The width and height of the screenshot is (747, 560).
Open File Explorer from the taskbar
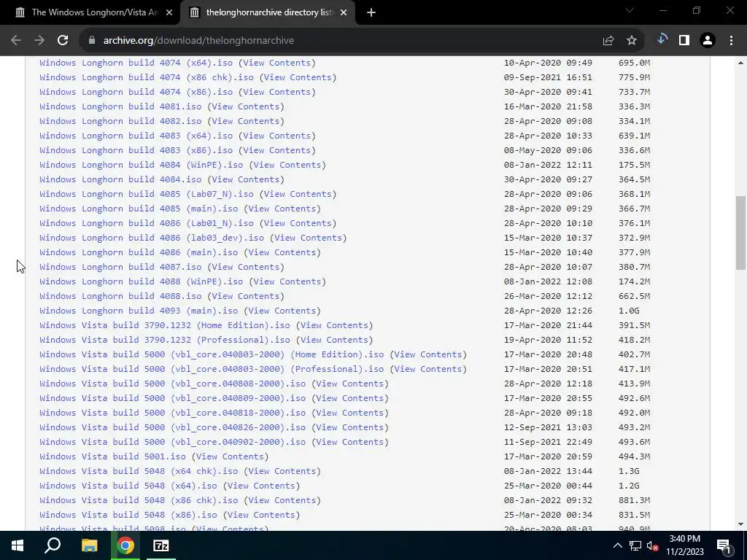click(89, 545)
